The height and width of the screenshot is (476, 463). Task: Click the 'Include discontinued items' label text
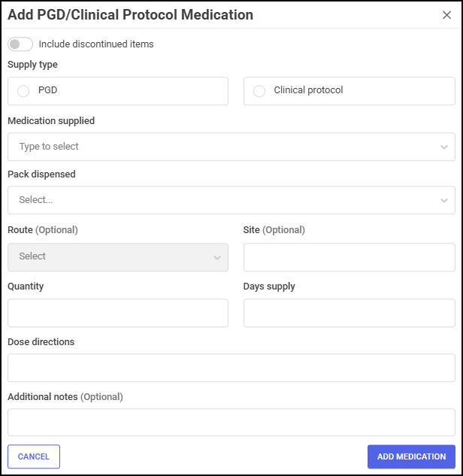96,44
